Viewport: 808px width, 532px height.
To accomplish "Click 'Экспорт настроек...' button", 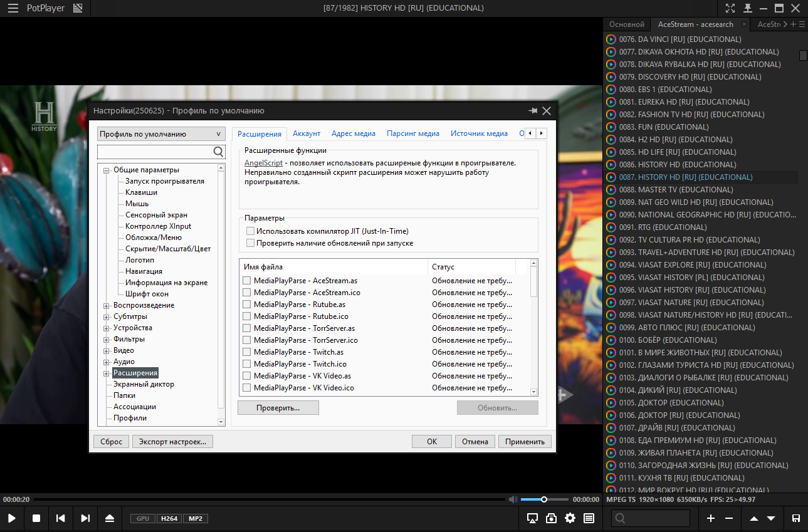I will click(x=172, y=441).
